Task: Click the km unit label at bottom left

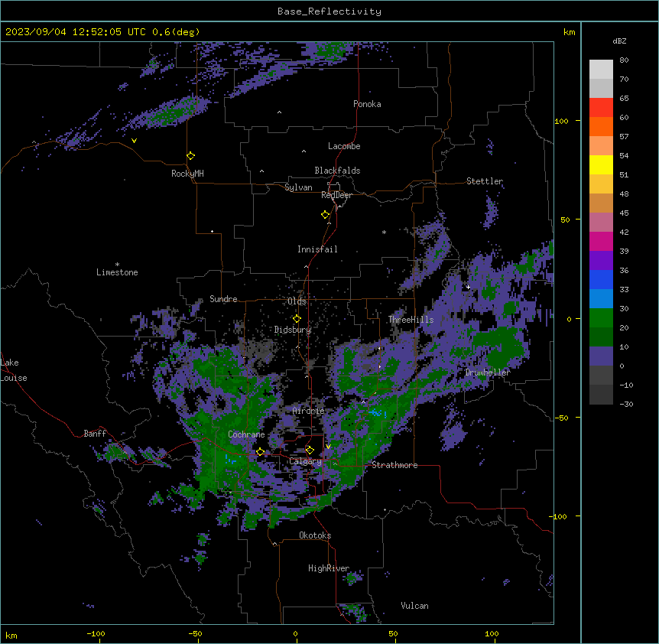Action: click(11, 635)
